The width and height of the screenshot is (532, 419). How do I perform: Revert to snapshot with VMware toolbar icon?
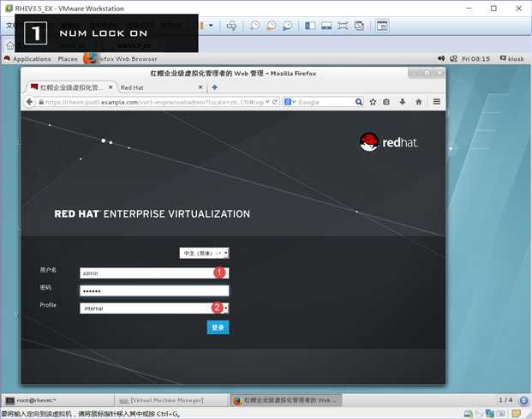point(271,26)
